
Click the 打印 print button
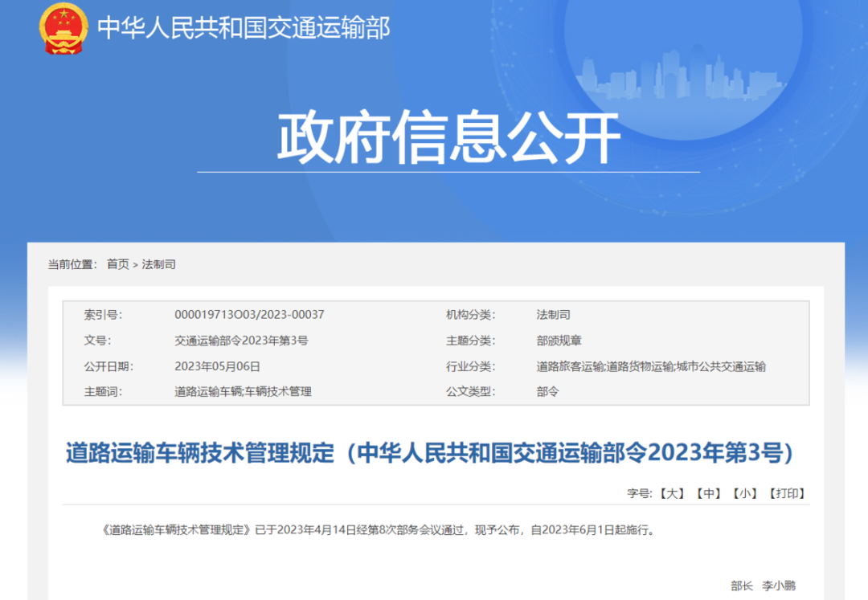(787, 493)
